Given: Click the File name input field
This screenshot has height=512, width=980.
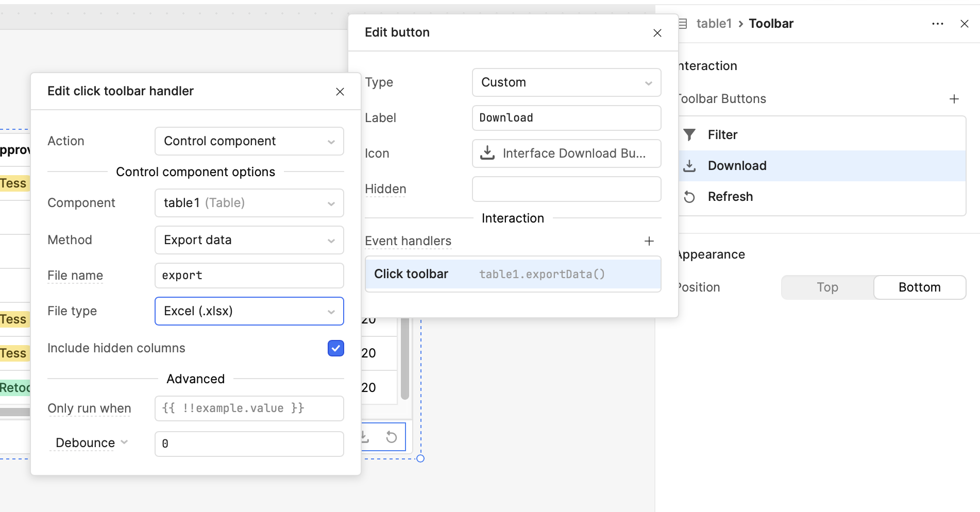Looking at the screenshot, I should (x=249, y=276).
